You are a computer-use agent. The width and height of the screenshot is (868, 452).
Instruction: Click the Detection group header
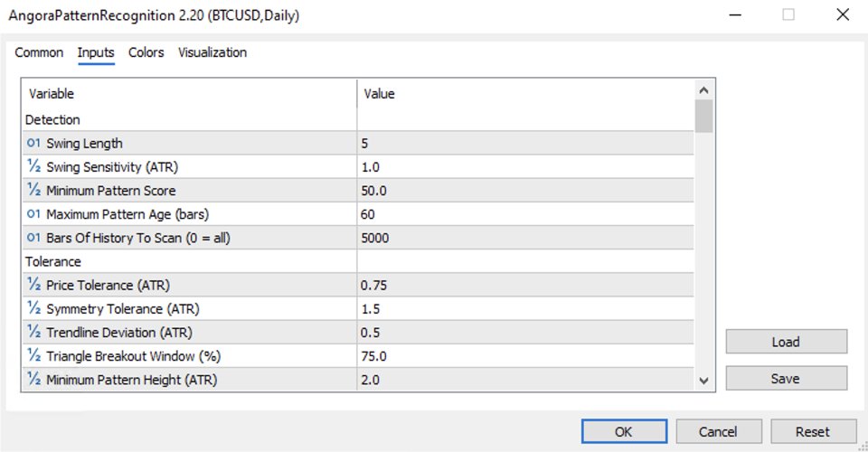(52, 119)
